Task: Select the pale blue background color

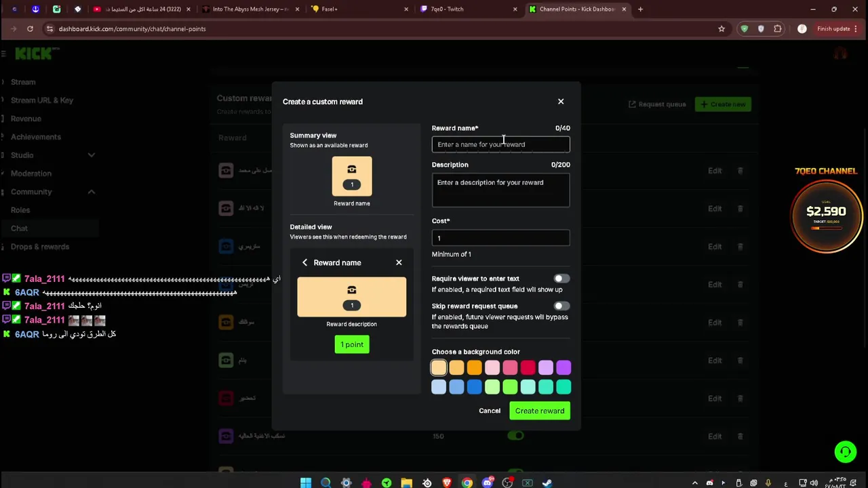Action: [439, 387]
